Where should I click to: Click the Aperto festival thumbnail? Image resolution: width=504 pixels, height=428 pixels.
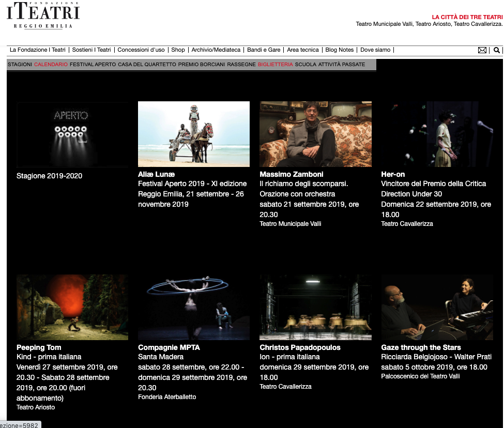[x=72, y=134]
